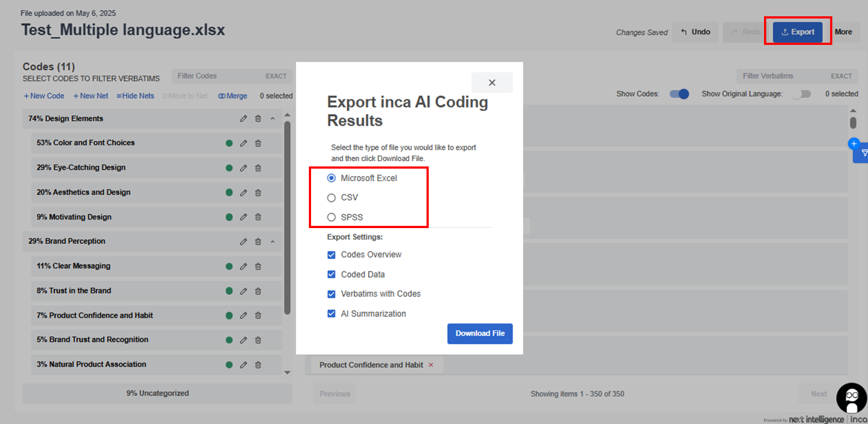Screen dimensions: 868x424
Task: Remove the Product Confidence and Habit tag
Action: (431, 365)
